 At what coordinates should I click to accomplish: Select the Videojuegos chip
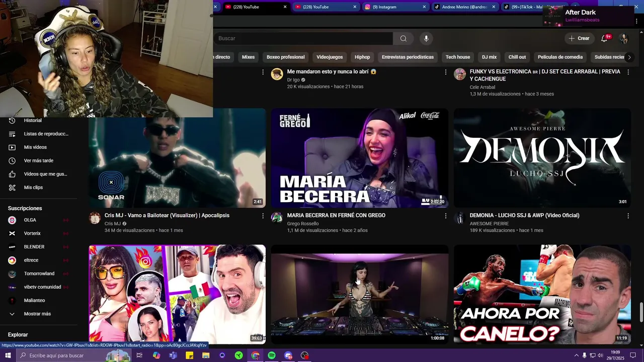[x=330, y=57]
